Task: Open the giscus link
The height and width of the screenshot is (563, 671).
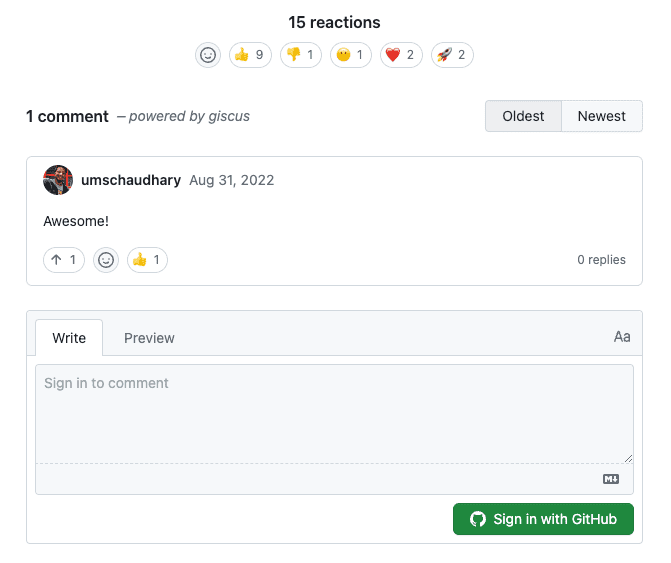Action: [229, 116]
